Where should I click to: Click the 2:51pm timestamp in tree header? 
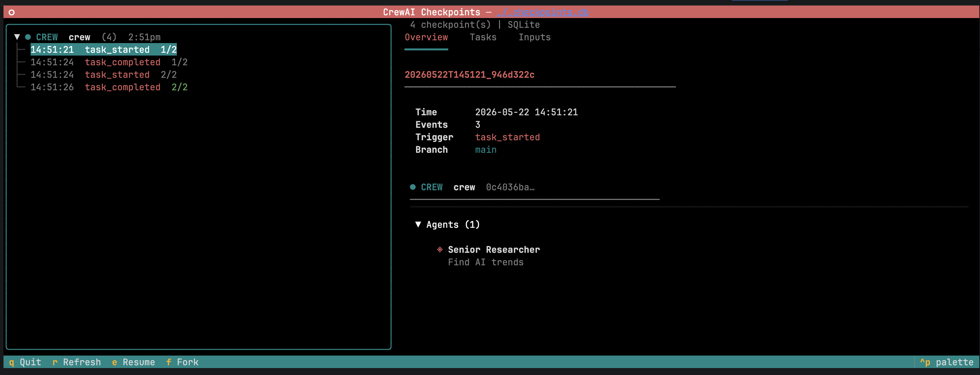144,37
